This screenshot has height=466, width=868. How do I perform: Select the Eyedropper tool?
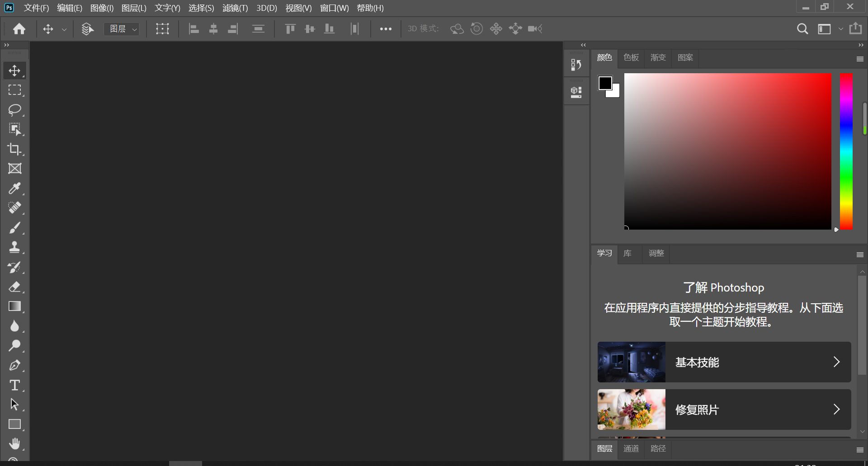(x=14, y=188)
